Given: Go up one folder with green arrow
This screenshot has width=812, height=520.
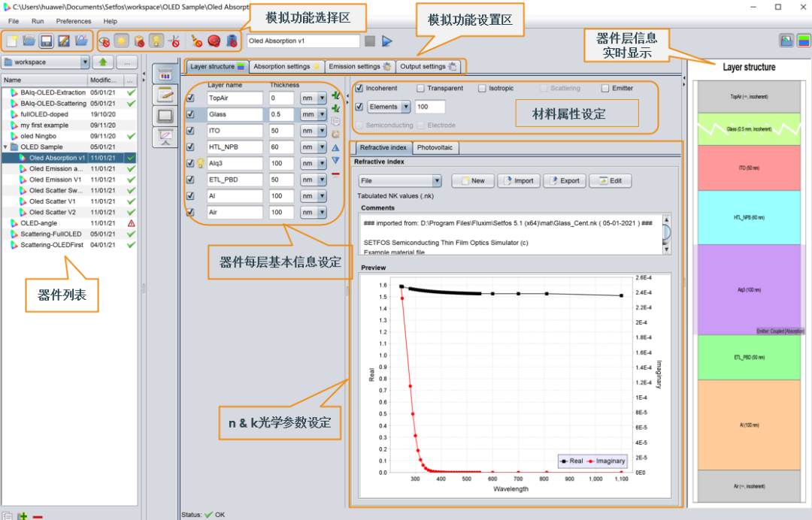Looking at the screenshot, I should tap(103, 62).
